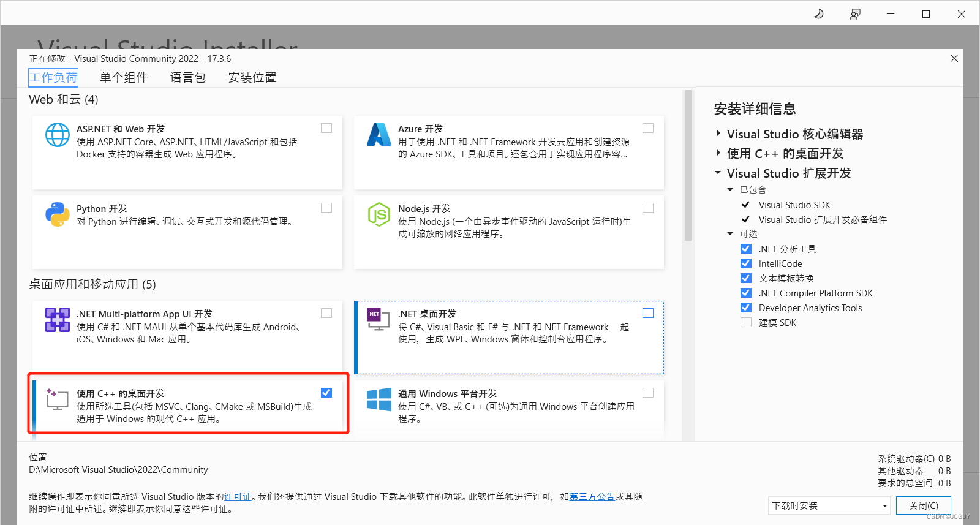The width and height of the screenshot is (980, 525).
Task: Click the 关闭(C) button
Action: 924,506
